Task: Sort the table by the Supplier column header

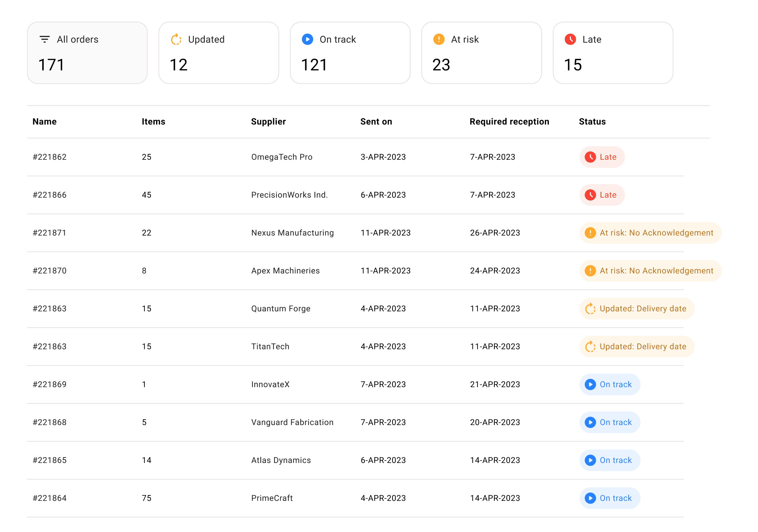Action: pyautogui.click(x=268, y=121)
